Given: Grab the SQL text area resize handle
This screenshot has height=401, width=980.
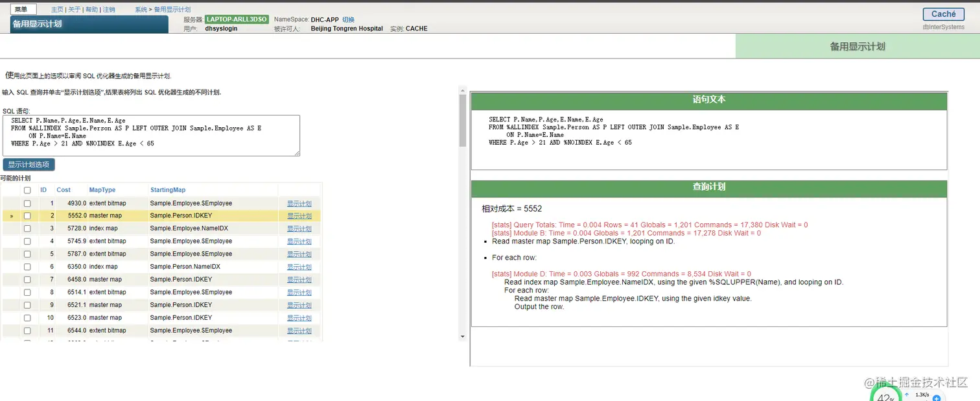Looking at the screenshot, I should pyautogui.click(x=297, y=154).
